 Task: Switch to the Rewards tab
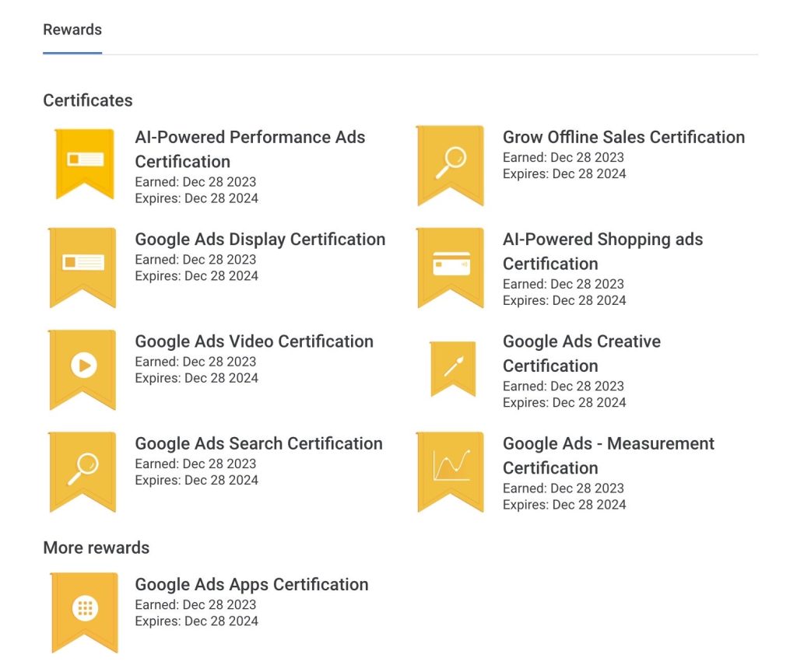[72, 30]
